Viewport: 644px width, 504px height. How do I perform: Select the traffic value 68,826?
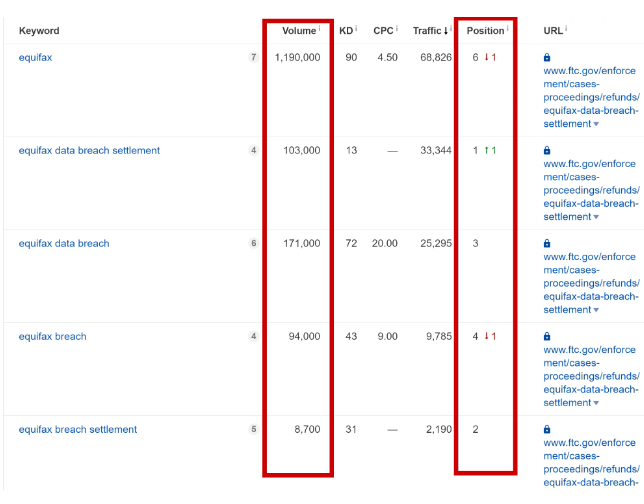[436, 58]
